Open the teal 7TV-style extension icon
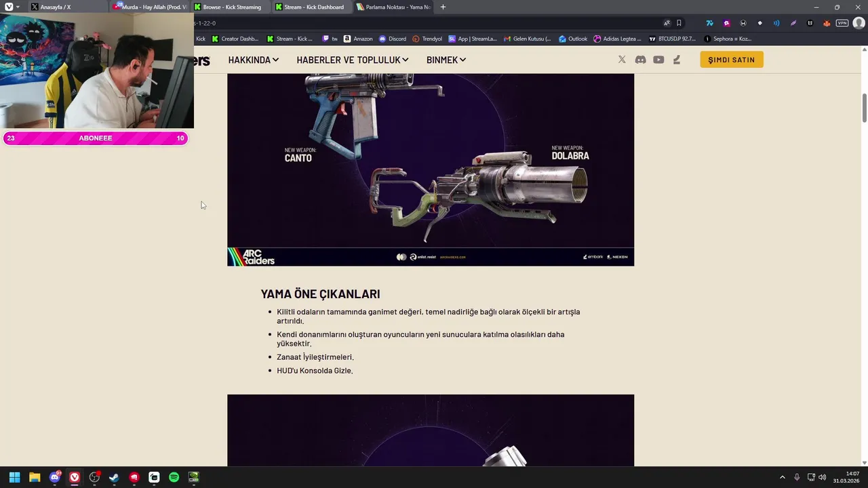This screenshot has height=488, width=868. point(709,23)
